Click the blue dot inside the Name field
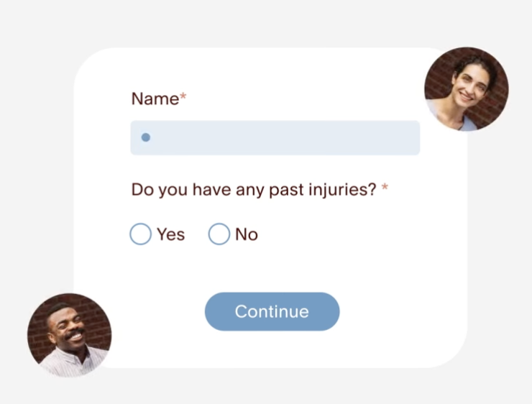The image size is (532, 404). [145, 137]
